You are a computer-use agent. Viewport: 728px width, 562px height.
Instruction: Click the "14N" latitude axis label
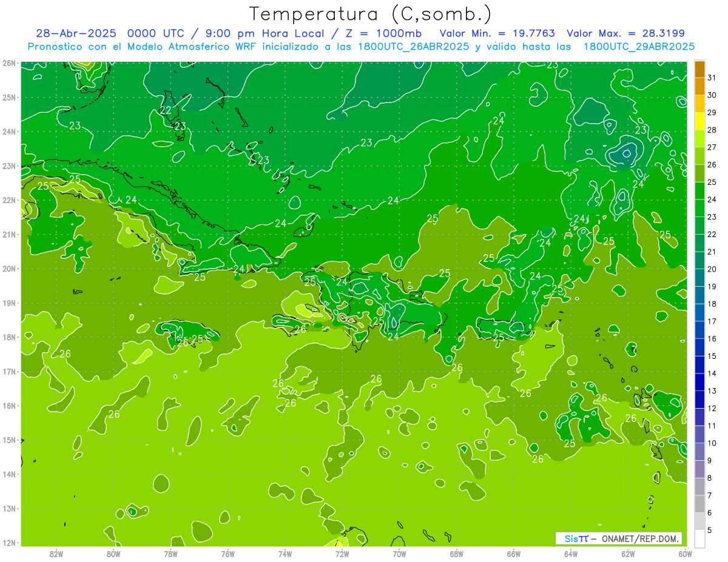coord(8,474)
